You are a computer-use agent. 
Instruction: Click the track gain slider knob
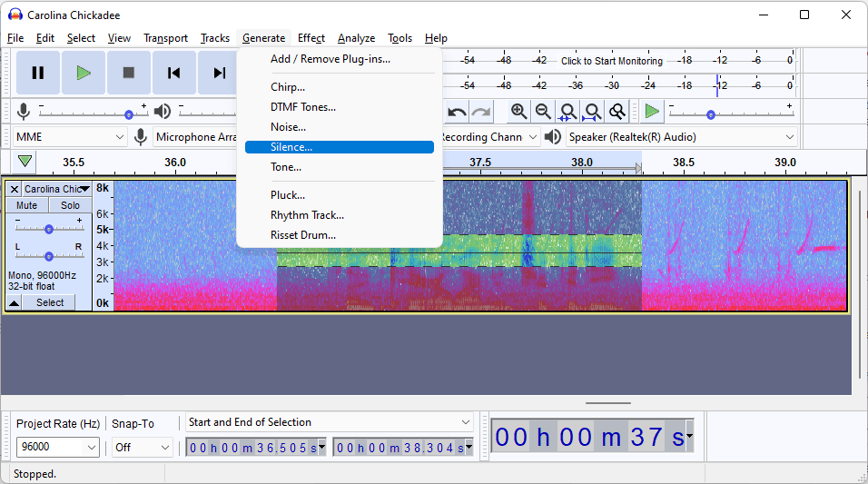coord(49,229)
